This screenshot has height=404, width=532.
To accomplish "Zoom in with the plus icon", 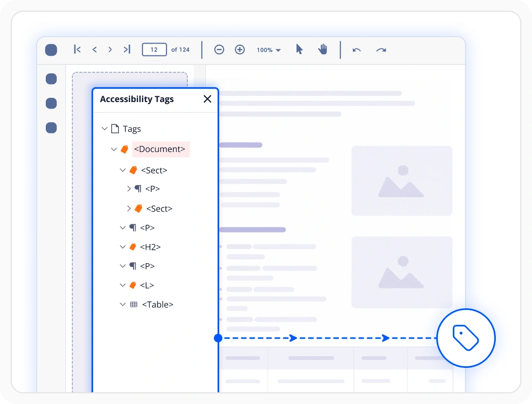I will tap(240, 49).
